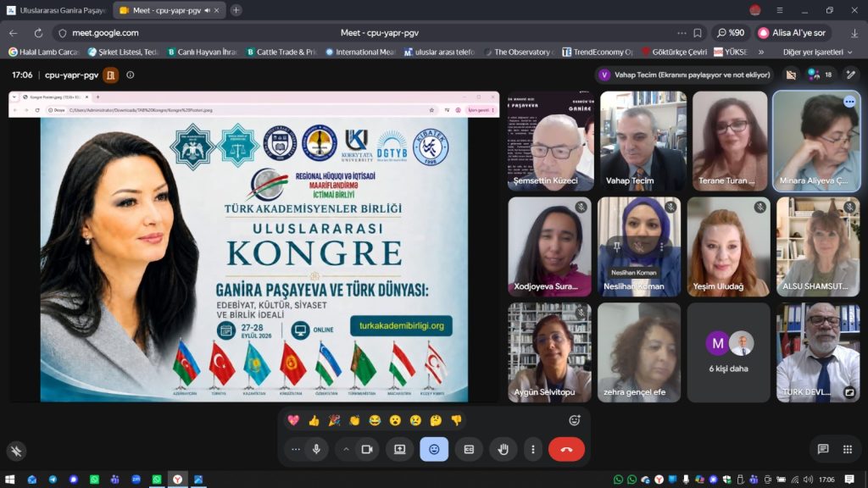
Task: Send the surprised face reaction
Action: (x=395, y=420)
